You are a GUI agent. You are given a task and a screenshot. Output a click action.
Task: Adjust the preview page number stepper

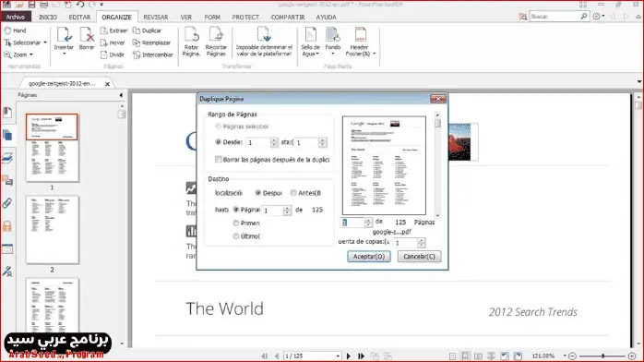(368, 223)
